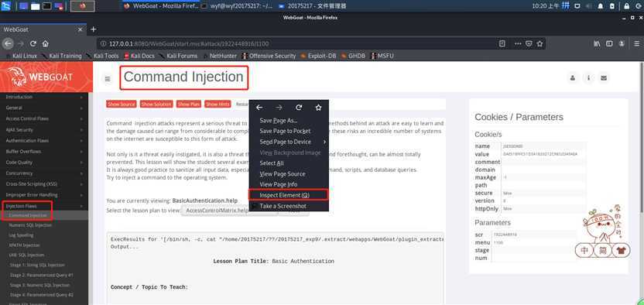Open the GHDB bookmark

pos(353,56)
